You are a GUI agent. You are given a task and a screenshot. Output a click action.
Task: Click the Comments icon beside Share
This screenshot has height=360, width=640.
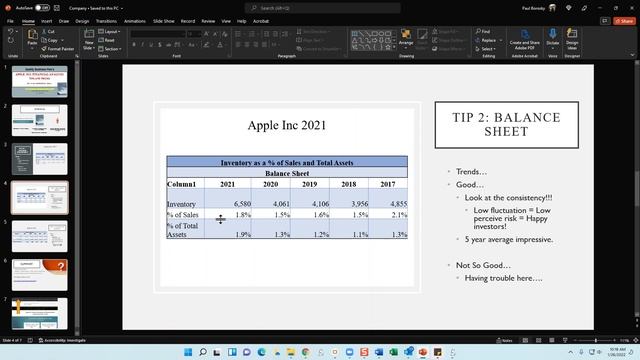[x=605, y=21]
